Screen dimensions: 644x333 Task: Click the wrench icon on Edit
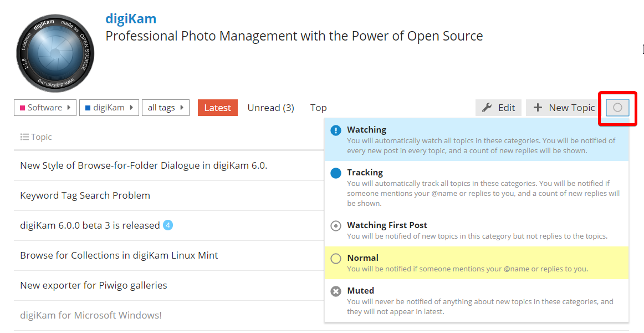(487, 108)
